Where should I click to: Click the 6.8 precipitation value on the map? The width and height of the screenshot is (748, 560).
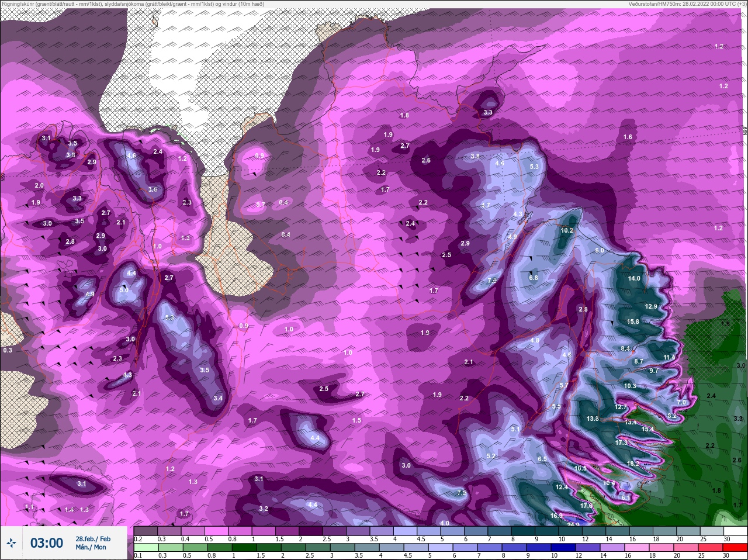533,278
